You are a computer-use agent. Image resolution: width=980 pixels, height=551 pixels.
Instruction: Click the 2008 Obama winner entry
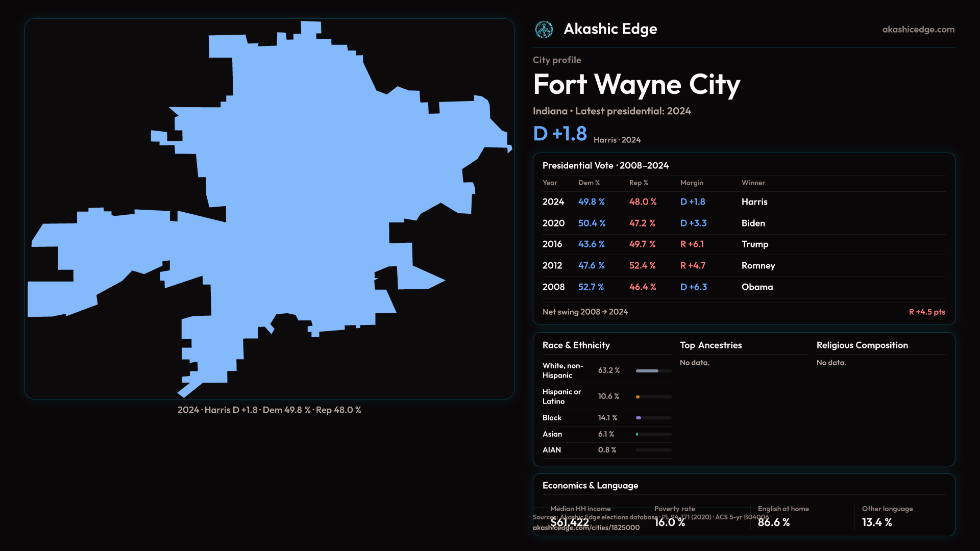point(757,287)
